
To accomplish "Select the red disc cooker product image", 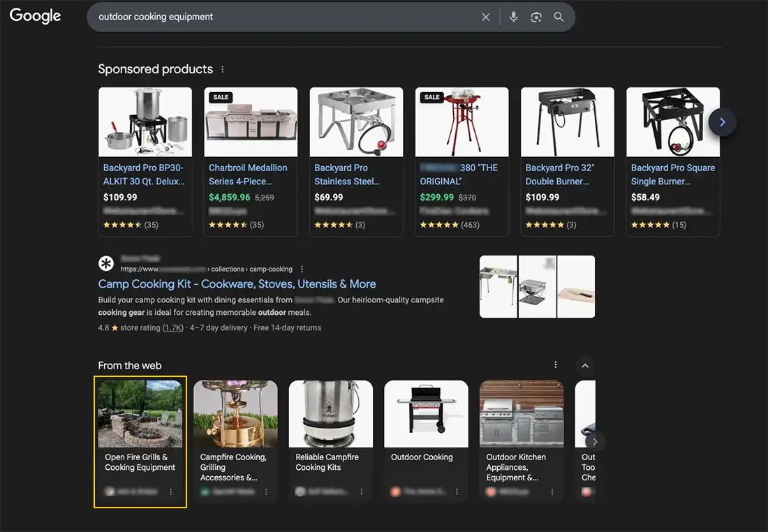I will click(462, 122).
